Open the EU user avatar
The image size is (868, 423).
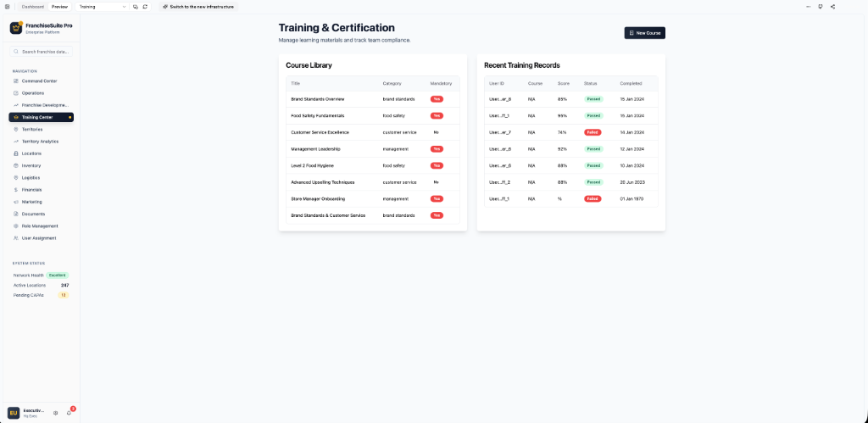coord(14,413)
